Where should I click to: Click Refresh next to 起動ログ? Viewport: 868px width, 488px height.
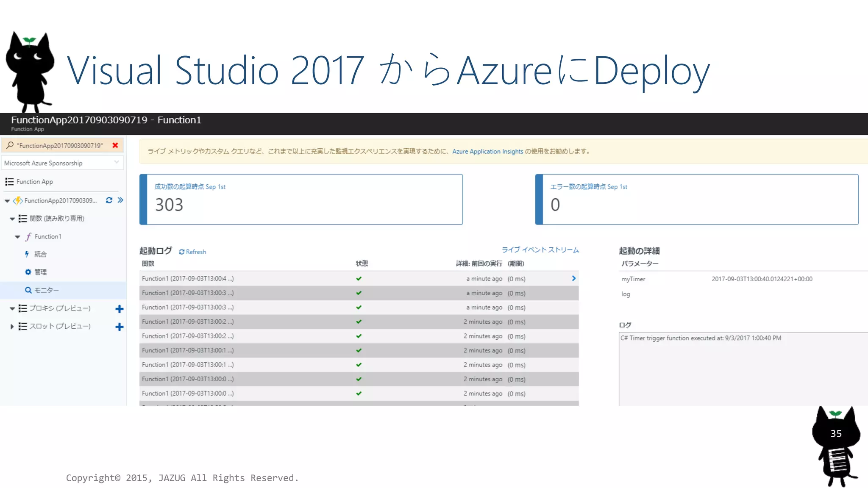point(192,252)
